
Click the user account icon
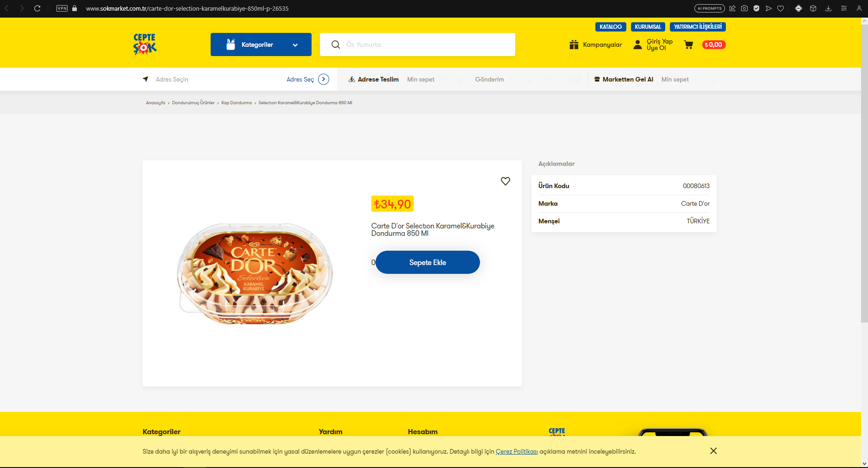coord(637,44)
